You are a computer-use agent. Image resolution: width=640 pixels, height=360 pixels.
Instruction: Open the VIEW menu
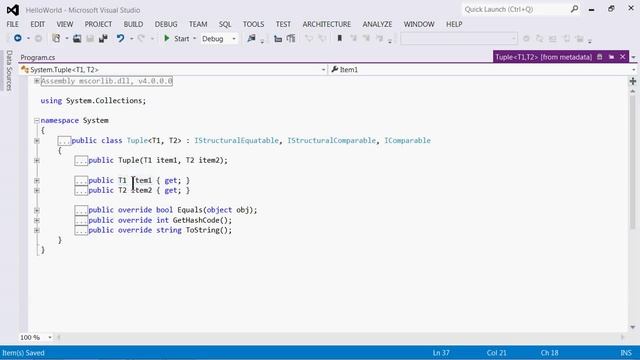click(x=64, y=24)
